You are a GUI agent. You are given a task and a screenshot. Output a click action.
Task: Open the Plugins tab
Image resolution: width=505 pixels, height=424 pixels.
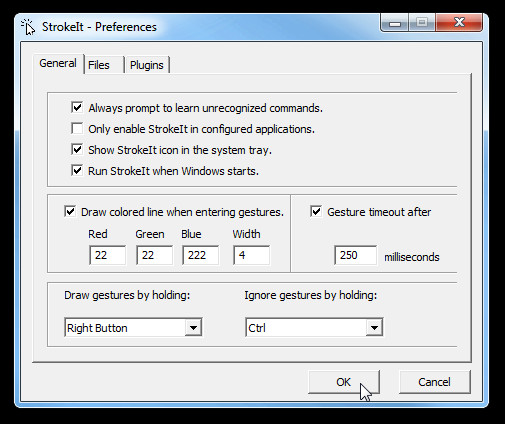coord(147,65)
